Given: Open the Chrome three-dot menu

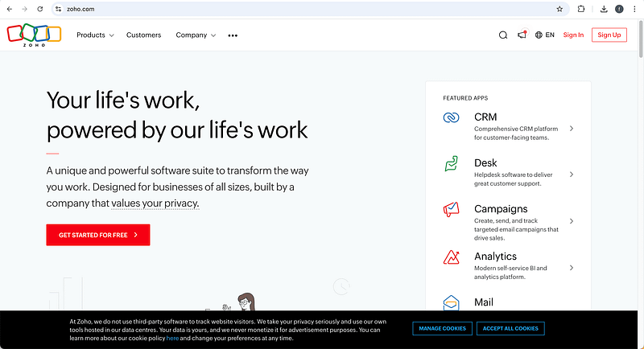Looking at the screenshot, I should (x=634, y=9).
